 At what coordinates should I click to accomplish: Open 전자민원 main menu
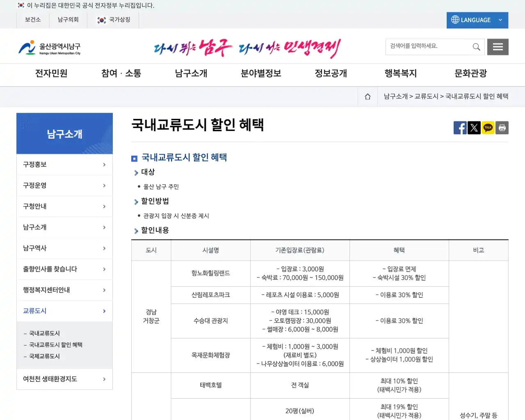[51, 73]
